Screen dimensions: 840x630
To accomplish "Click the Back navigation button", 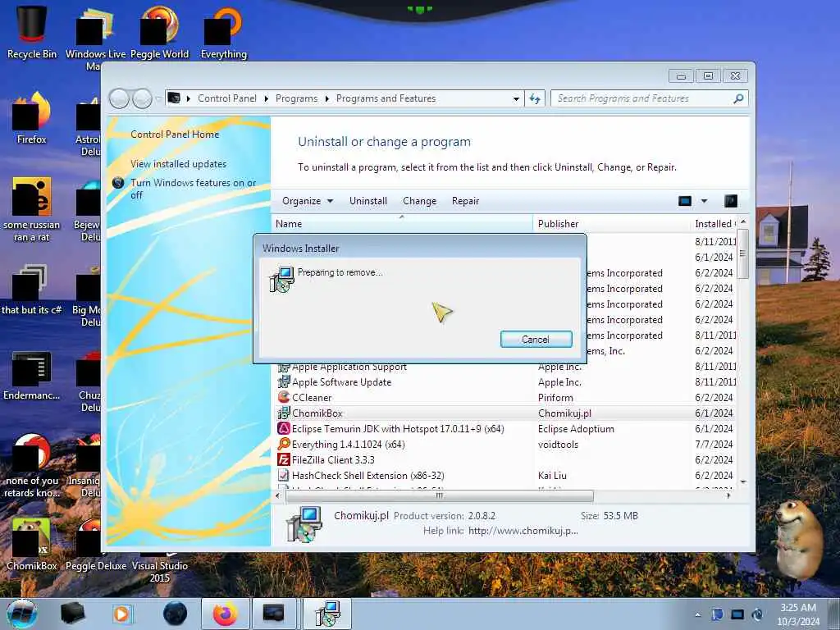I will [120, 98].
